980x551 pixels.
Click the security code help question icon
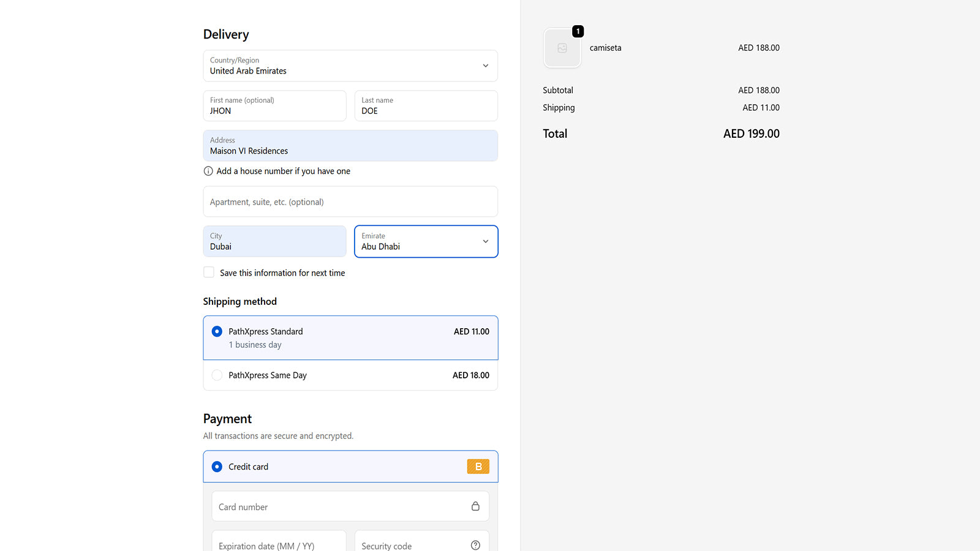pyautogui.click(x=475, y=545)
